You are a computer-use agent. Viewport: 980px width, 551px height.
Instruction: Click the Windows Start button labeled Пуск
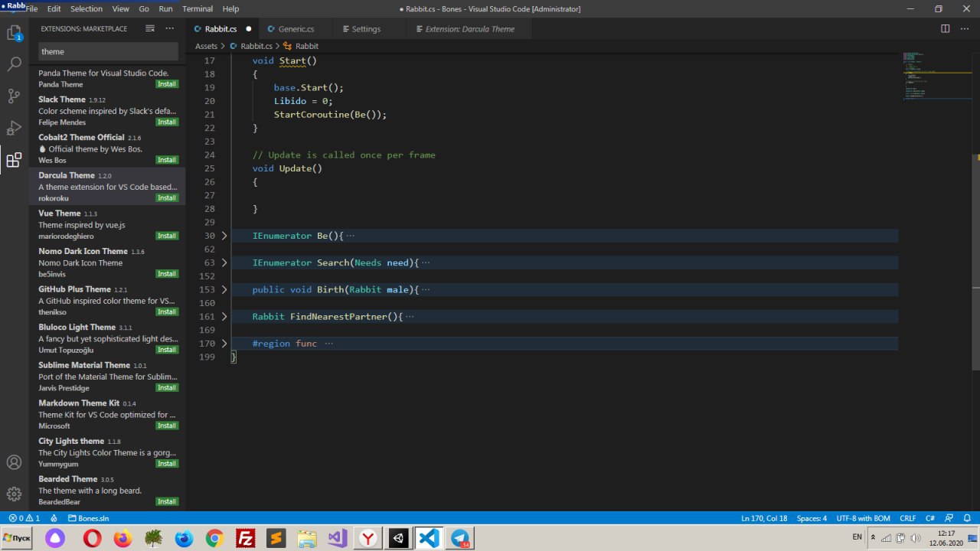pos(16,538)
